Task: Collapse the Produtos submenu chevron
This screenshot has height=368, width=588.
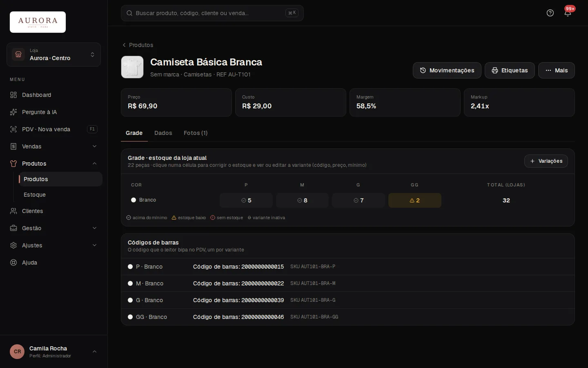Action: [x=95, y=164]
